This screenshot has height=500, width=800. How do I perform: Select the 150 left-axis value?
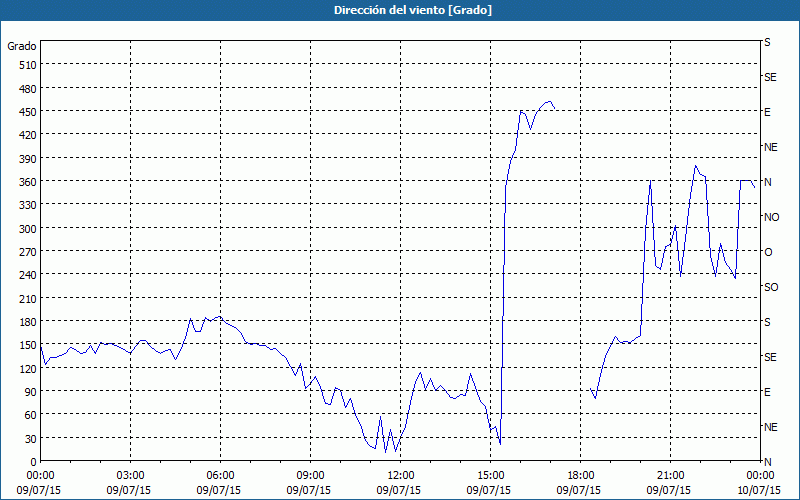[28, 345]
